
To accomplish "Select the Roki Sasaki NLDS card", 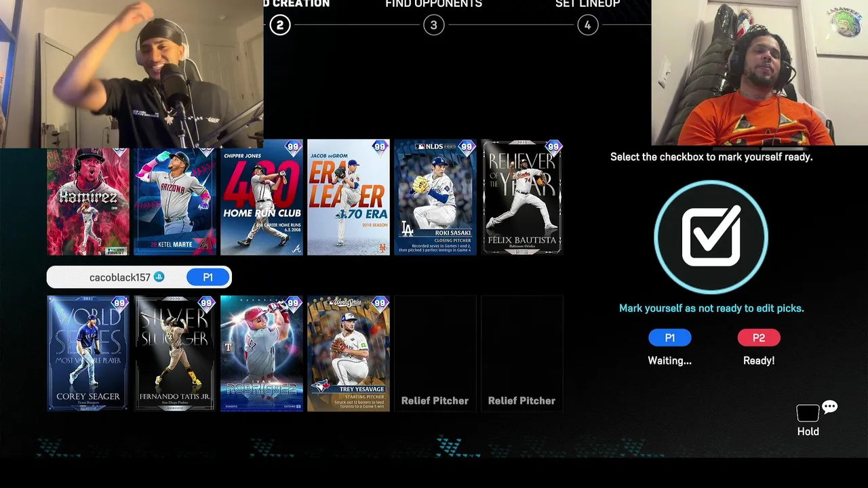I will point(435,197).
